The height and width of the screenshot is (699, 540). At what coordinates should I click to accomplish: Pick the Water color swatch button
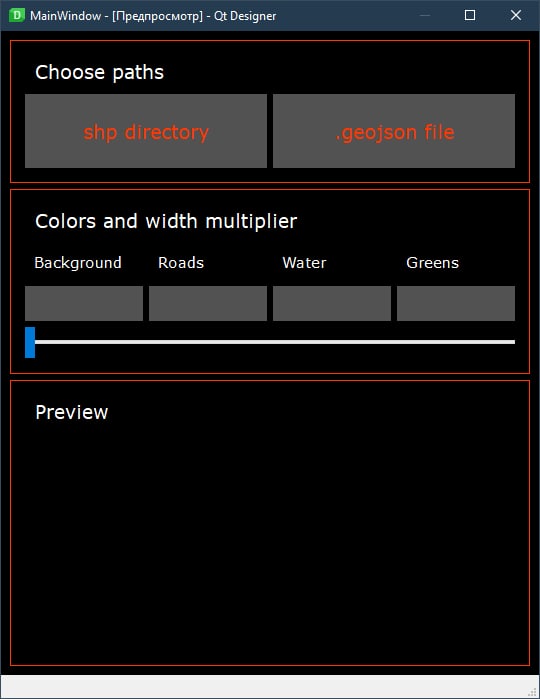tap(332, 304)
